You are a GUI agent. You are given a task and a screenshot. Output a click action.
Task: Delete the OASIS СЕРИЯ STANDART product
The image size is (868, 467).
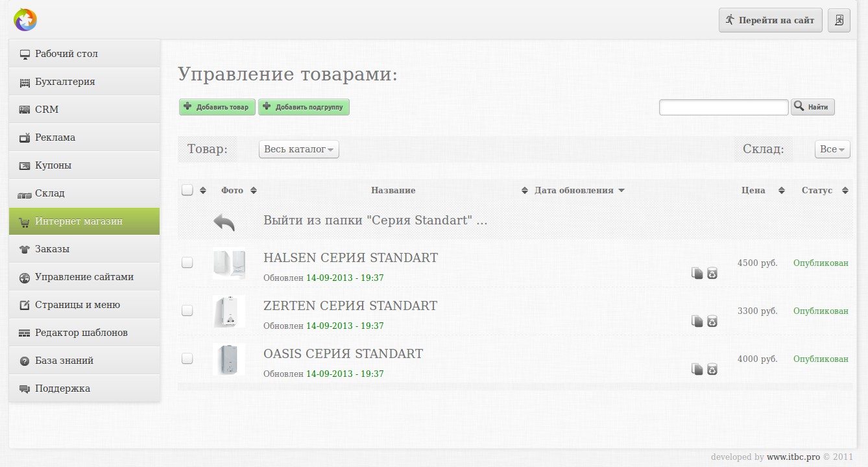[x=712, y=369]
